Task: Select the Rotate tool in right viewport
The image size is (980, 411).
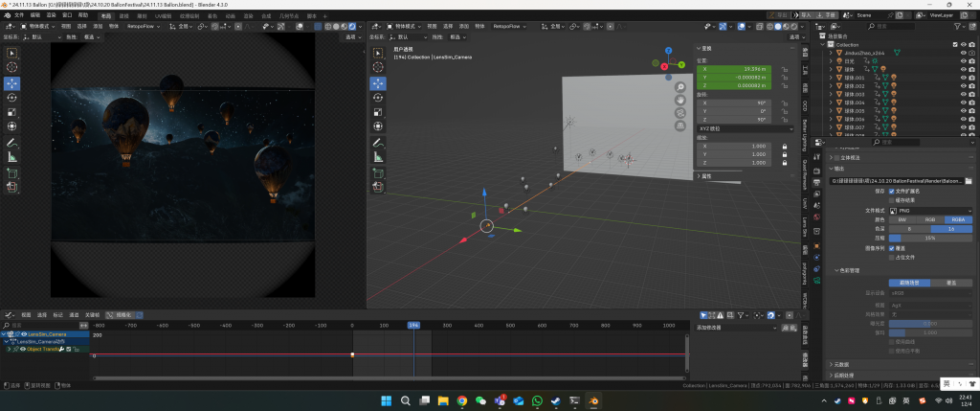Action: tap(378, 98)
